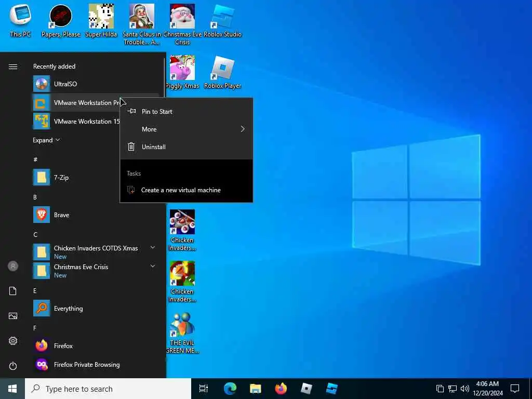
Task: Click letter header B in app list
Action: pyautogui.click(x=35, y=197)
